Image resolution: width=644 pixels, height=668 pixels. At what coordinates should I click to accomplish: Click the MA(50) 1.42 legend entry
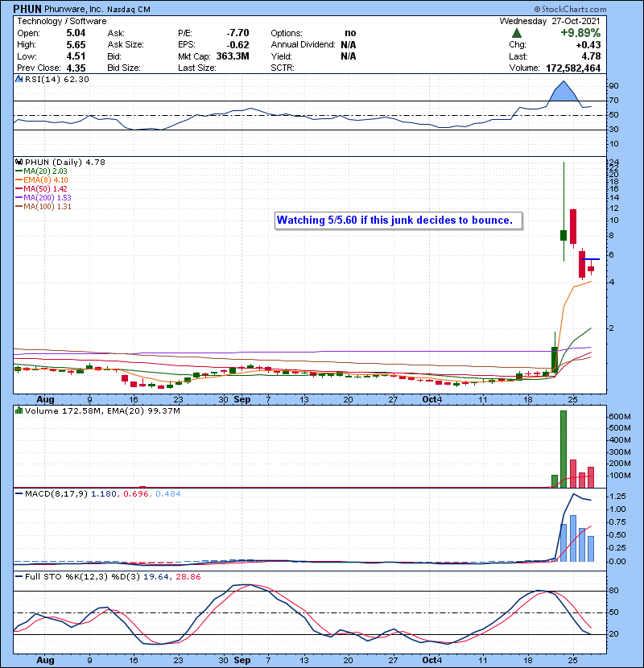tap(41, 188)
